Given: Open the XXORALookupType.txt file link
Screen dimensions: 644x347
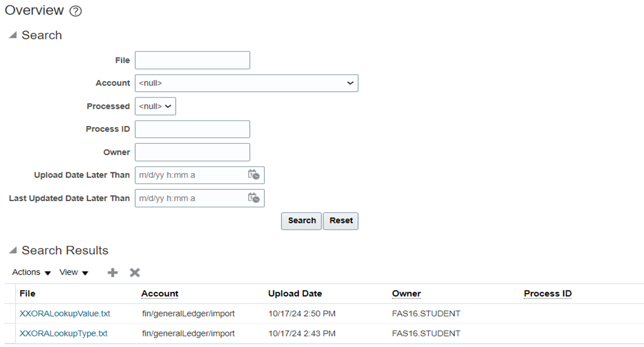Looking at the screenshot, I should click(63, 333).
